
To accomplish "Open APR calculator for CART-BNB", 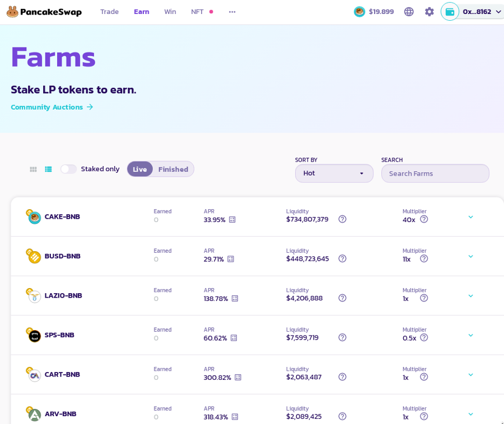I will click(238, 378).
